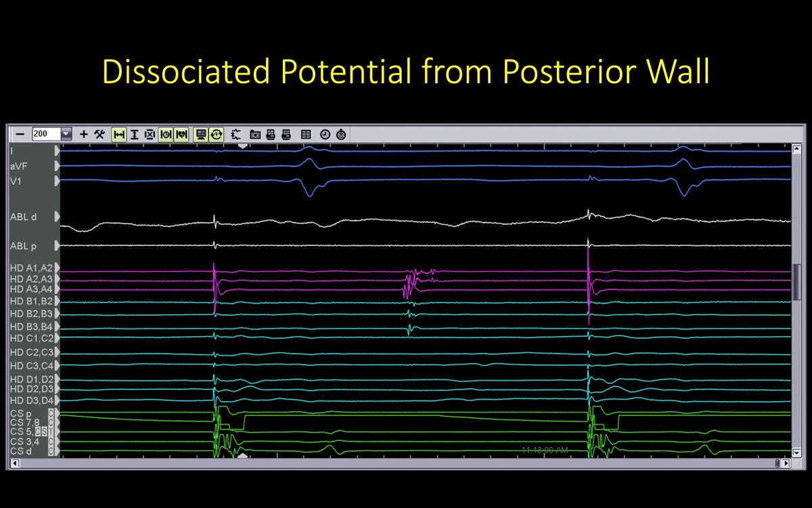Viewport: 812px width, 508px height.
Task: Click the bottom timeline caliper marker triangle
Action: [x=243, y=456]
